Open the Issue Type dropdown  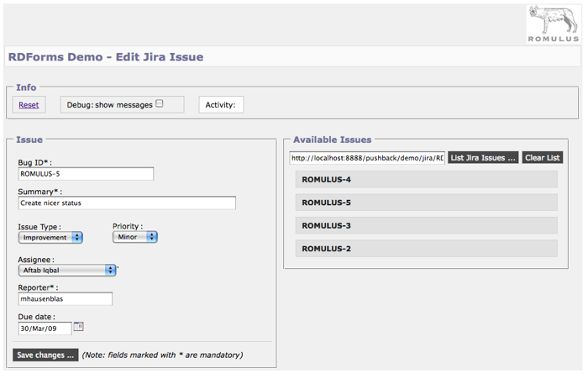coord(50,238)
